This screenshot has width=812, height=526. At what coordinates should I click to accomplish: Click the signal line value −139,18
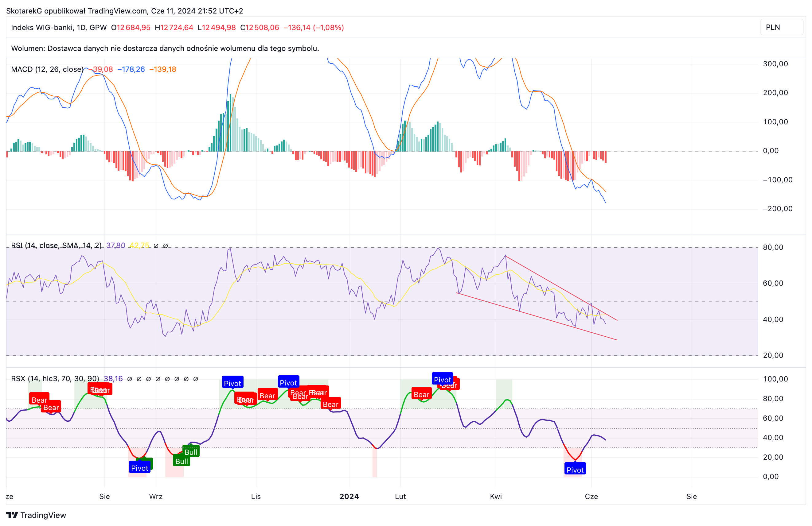[x=163, y=69]
